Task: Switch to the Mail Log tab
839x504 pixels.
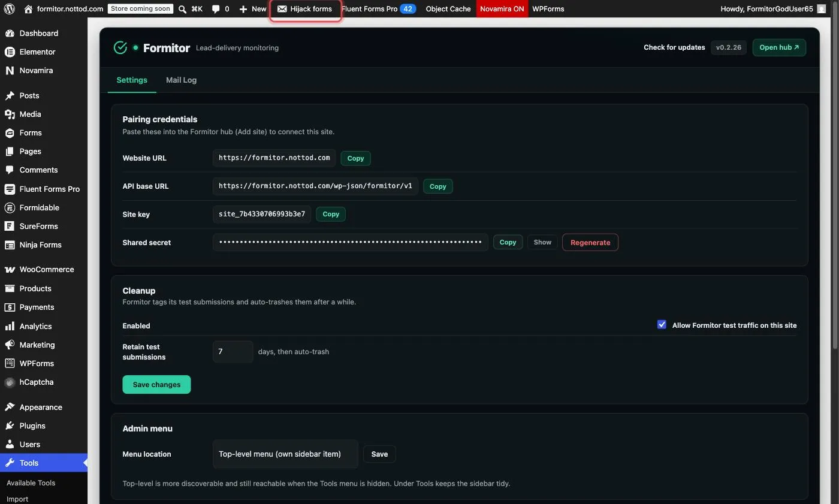Action: pyautogui.click(x=181, y=80)
